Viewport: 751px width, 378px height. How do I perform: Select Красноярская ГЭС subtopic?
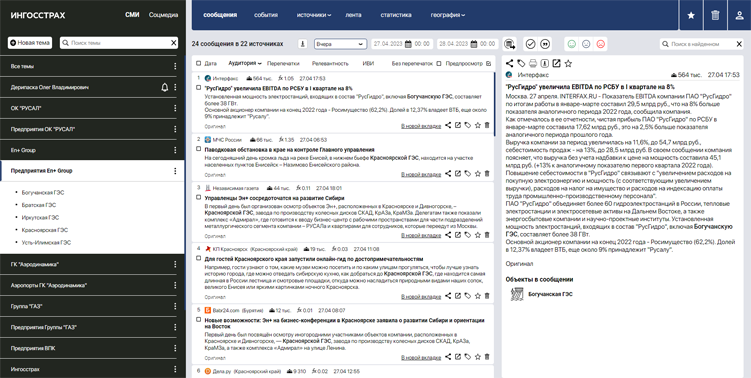[45, 230]
